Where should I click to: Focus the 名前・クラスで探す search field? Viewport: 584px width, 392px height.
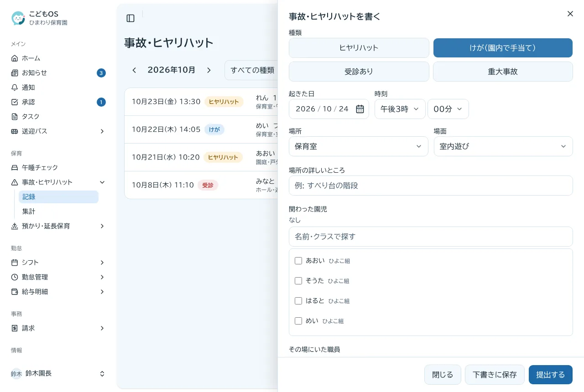pos(431,237)
